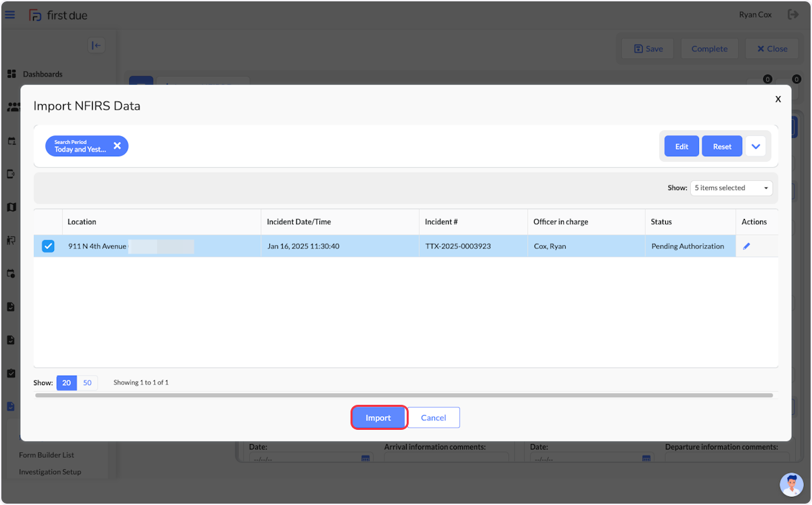Open Form Builder List in sidebar
Viewport: 812px width, 505px height.
pyautogui.click(x=47, y=455)
